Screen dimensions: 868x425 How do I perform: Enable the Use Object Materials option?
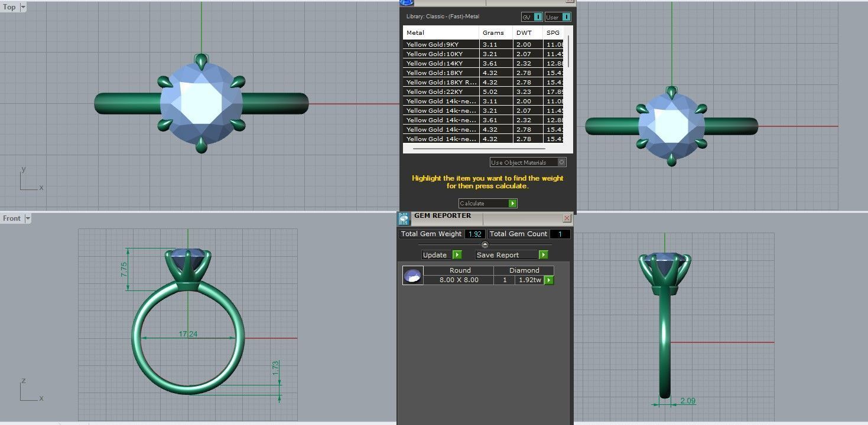tap(528, 162)
